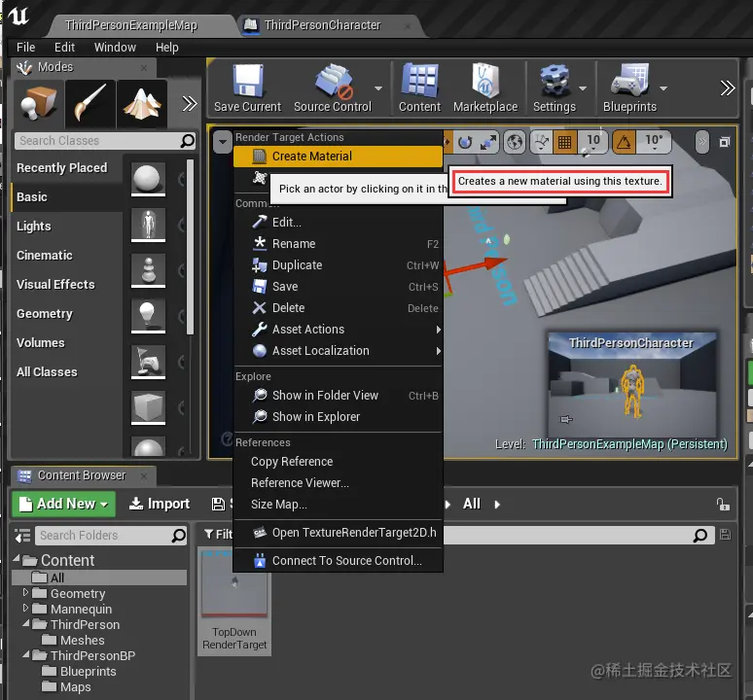Click in Search Folders field

pos(111,536)
